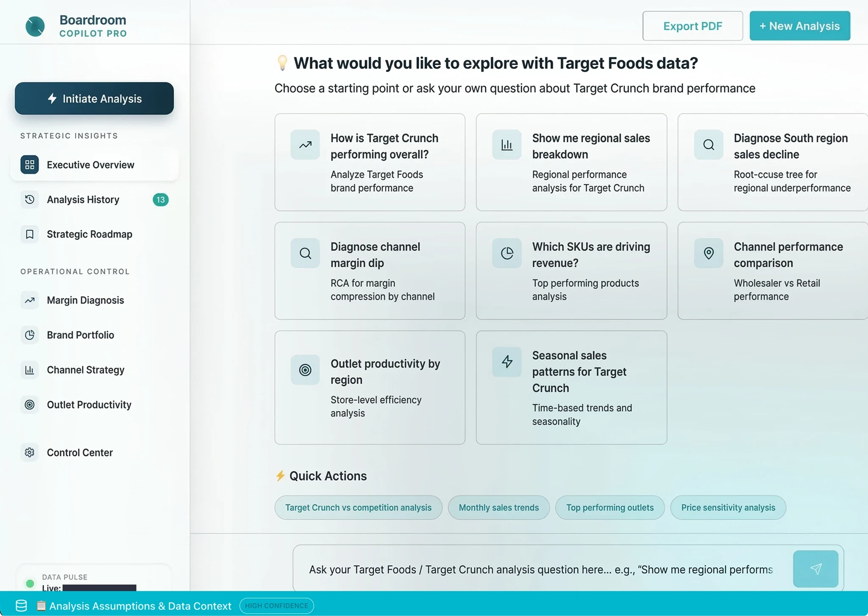Click the Executive Overview grid icon
This screenshot has width=868, height=616.
pos(30,165)
